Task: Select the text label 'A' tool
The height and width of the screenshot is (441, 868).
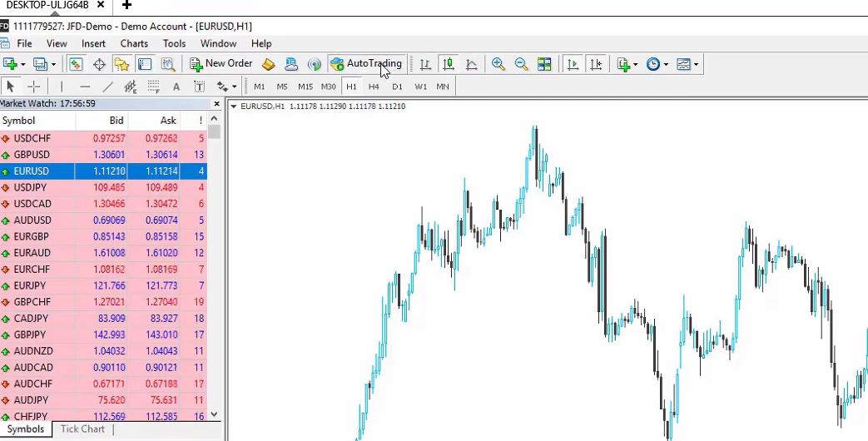Action: point(176,87)
